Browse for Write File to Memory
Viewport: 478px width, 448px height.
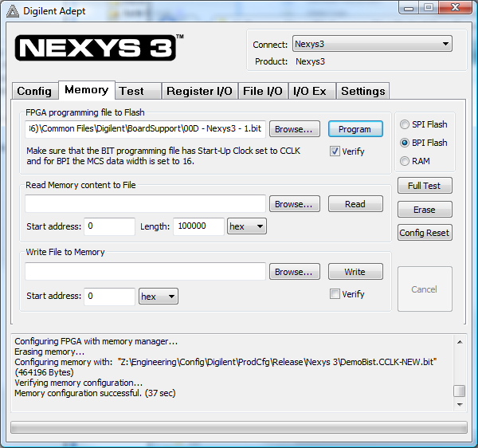pos(294,272)
